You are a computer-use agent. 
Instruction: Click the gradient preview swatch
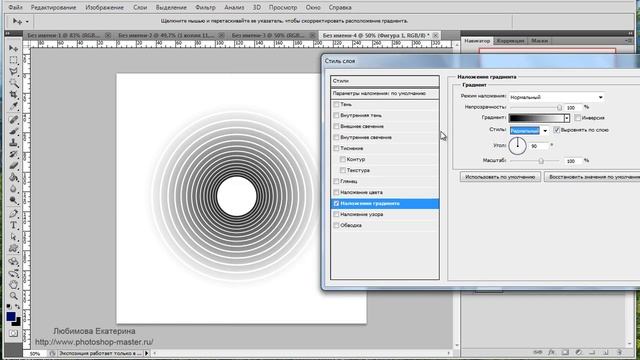tap(536, 118)
